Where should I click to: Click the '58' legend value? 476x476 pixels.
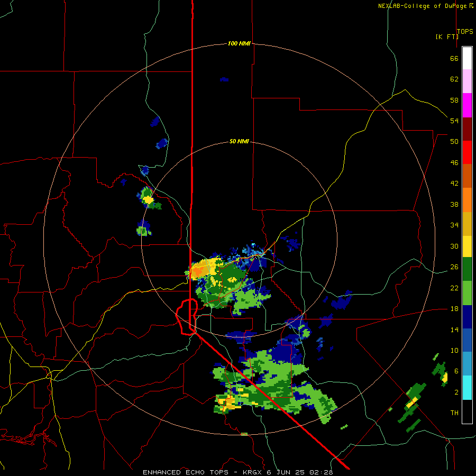pyautogui.click(x=454, y=100)
